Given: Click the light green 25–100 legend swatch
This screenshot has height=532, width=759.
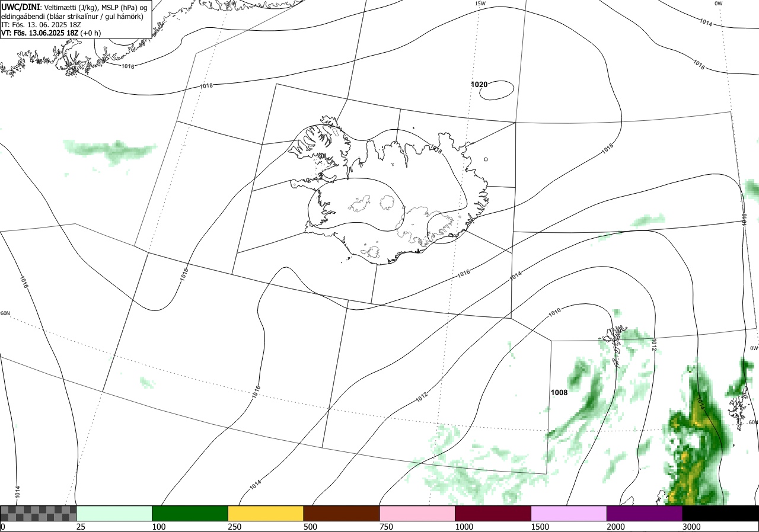Looking at the screenshot, I should tap(114, 513).
